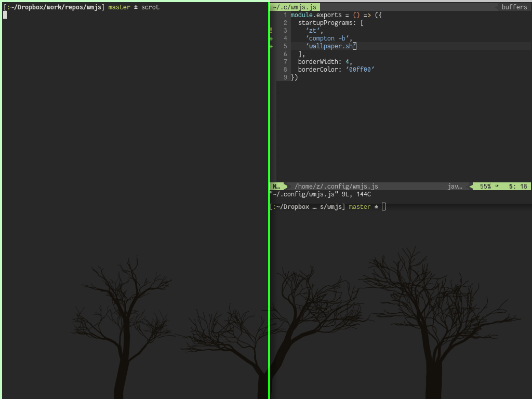This screenshot has width=532, height=399.
Task: Click the 'master' branch name in left terminal
Action: (x=119, y=7)
